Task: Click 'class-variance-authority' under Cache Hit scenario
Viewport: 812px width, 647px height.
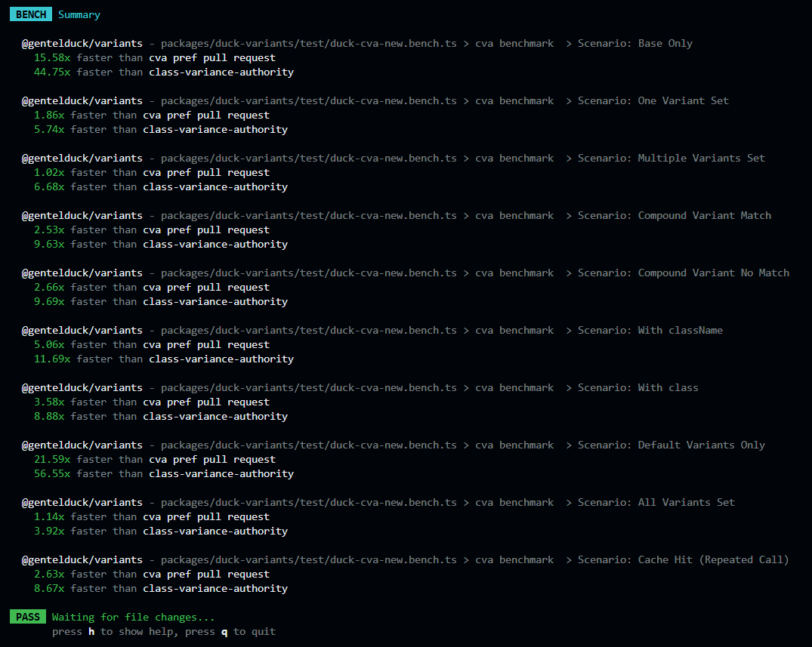Action: [x=215, y=589]
